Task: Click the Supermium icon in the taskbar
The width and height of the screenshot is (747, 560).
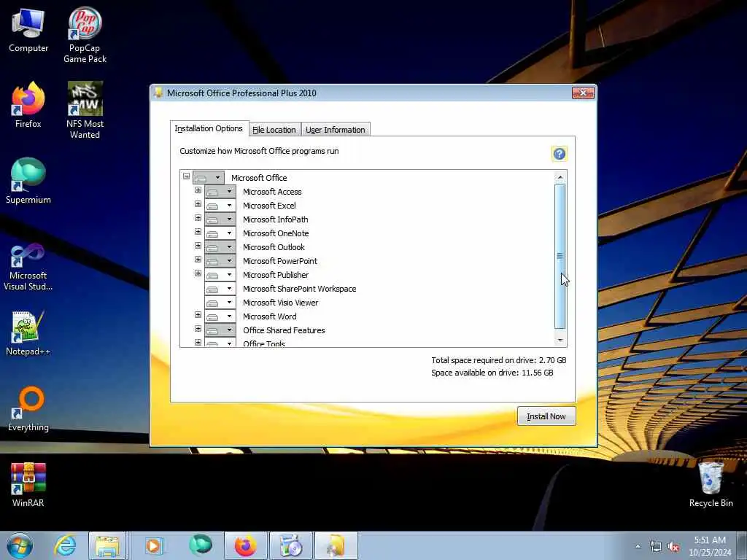Action: (x=200, y=545)
